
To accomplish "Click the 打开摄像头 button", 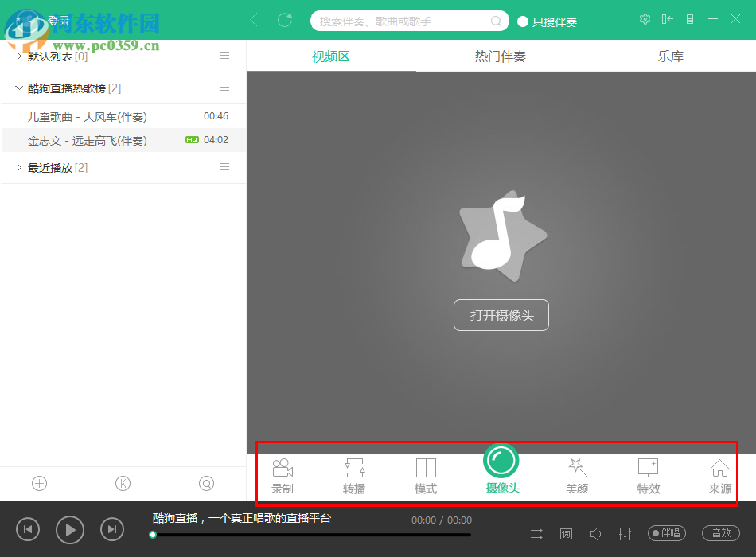I will point(501,315).
